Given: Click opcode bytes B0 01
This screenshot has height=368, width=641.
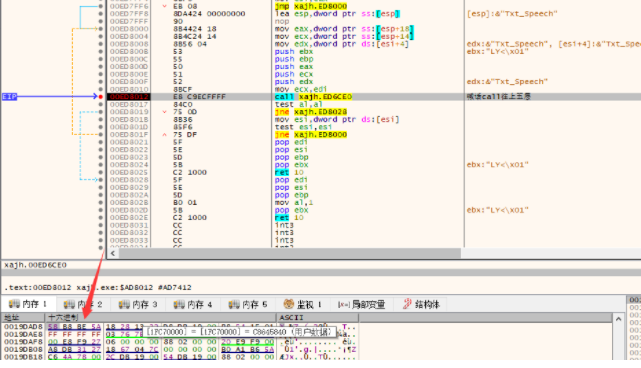Looking at the screenshot, I should tap(185, 202).
